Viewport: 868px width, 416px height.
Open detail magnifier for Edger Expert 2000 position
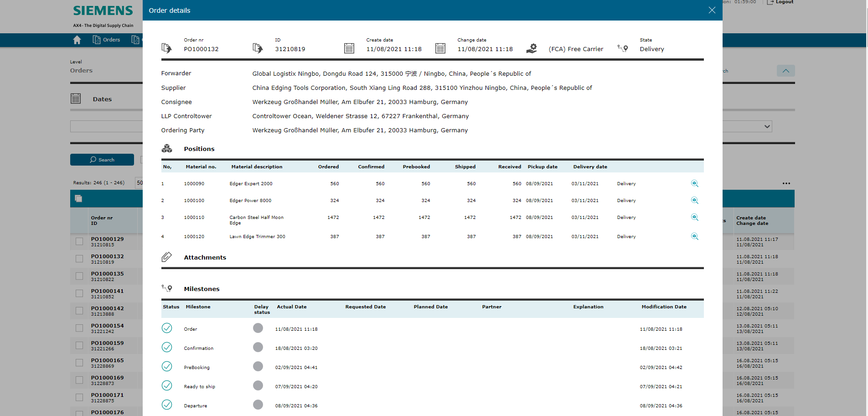pyautogui.click(x=694, y=183)
